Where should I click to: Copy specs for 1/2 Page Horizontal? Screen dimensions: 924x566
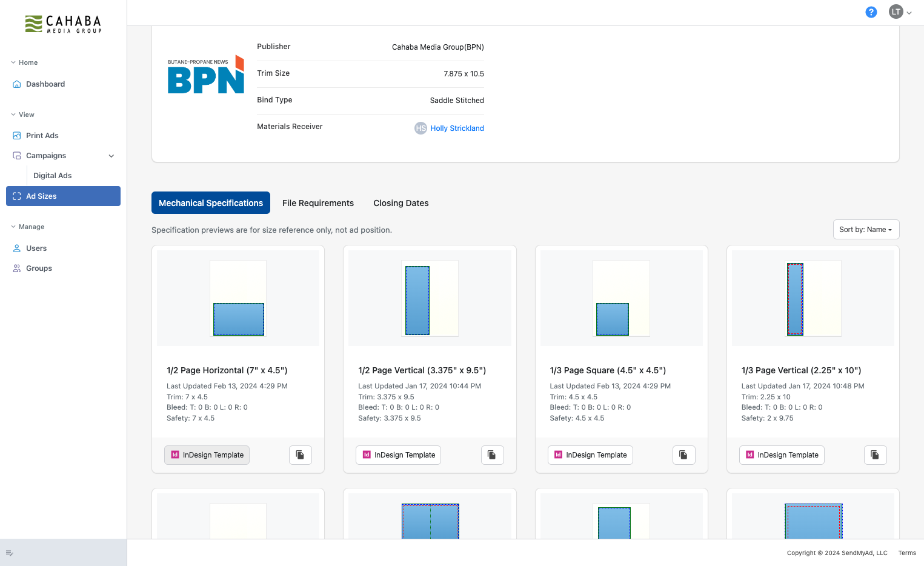pyautogui.click(x=301, y=455)
